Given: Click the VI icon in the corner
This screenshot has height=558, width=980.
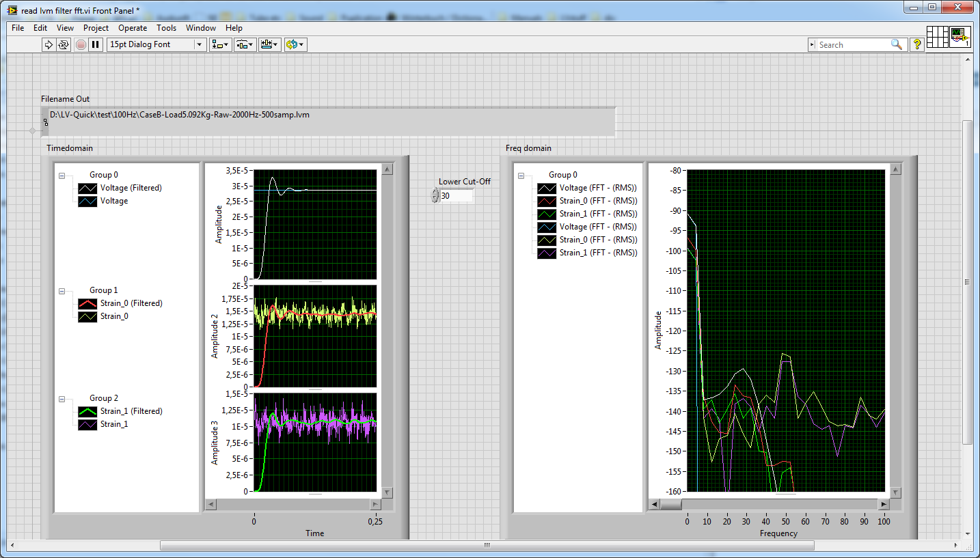Looking at the screenshot, I should 960,37.
